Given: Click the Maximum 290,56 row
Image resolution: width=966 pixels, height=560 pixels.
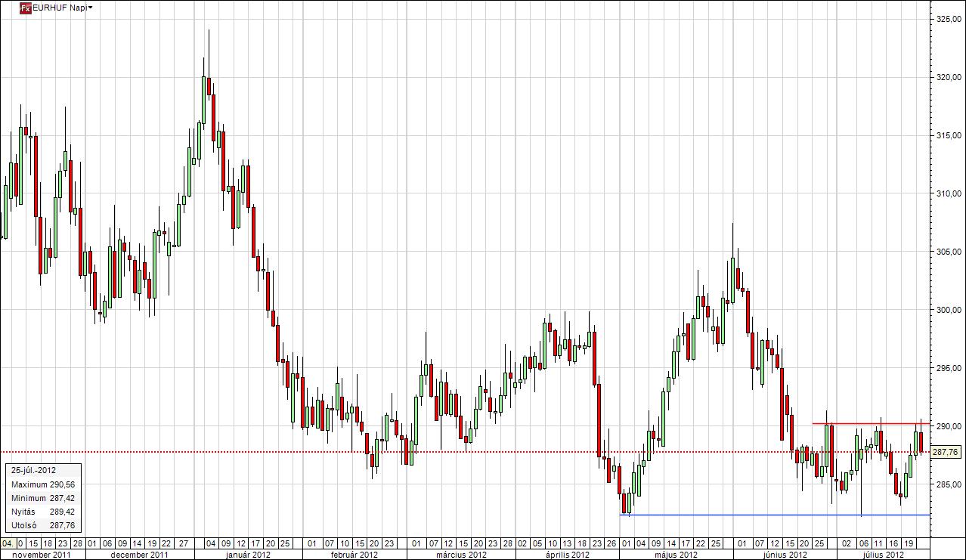Looking at the screenshot, I should [x=43, y=484].
